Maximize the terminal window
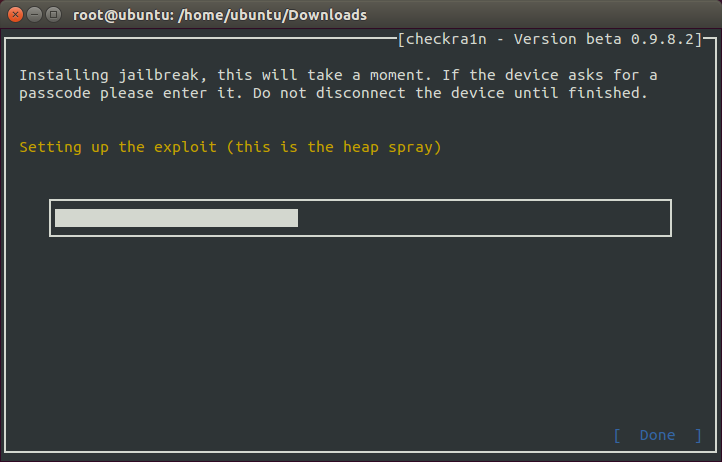This screenshot has width=722, height=462. coord(53,15)
